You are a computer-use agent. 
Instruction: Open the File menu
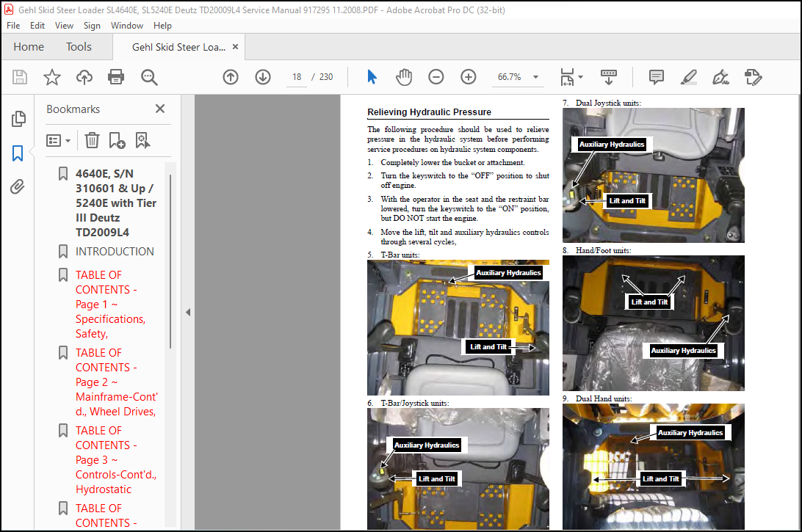tap(13, 26)
